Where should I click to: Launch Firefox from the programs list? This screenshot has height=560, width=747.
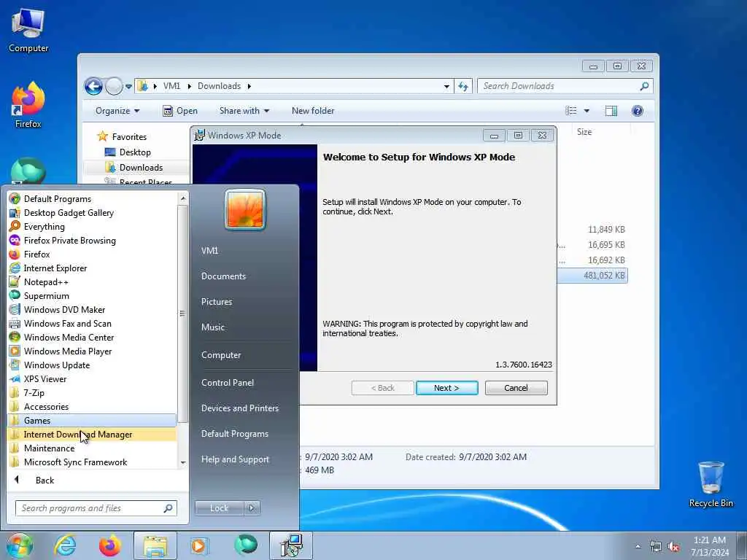[x=92, y=254]
